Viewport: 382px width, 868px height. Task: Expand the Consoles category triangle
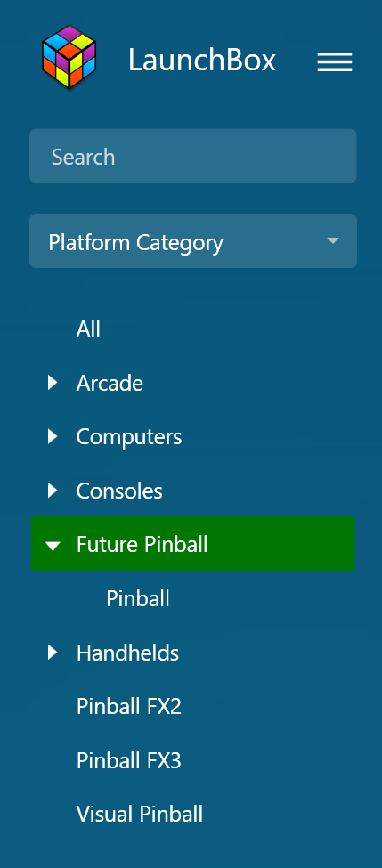click(53, 491)
